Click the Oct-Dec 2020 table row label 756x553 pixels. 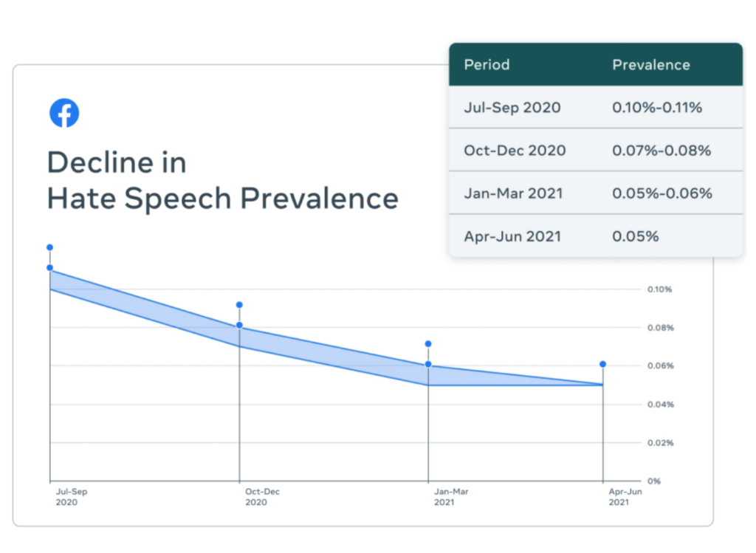tap(515, 151)
